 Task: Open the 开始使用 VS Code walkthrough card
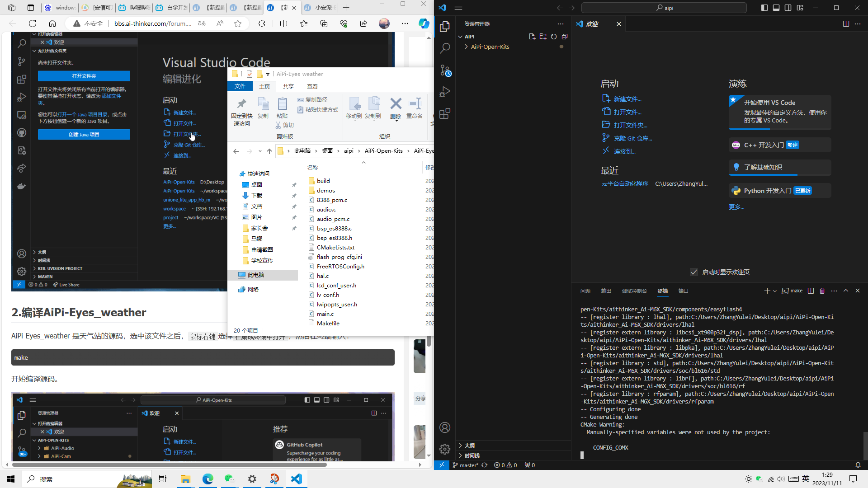coord(779,112)
